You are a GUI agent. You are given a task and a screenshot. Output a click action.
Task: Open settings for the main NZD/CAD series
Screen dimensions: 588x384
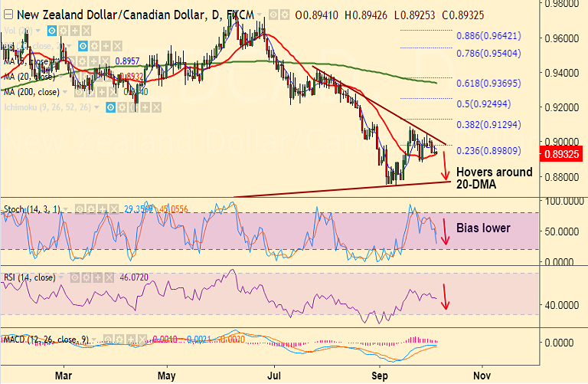coord(285,15)
